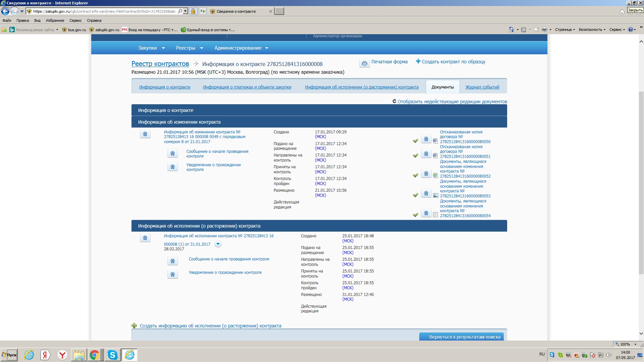This screenshot has height=362, width=644.
Task: Click signature icon beside contract change information
Action: click(x=145, y=134)
